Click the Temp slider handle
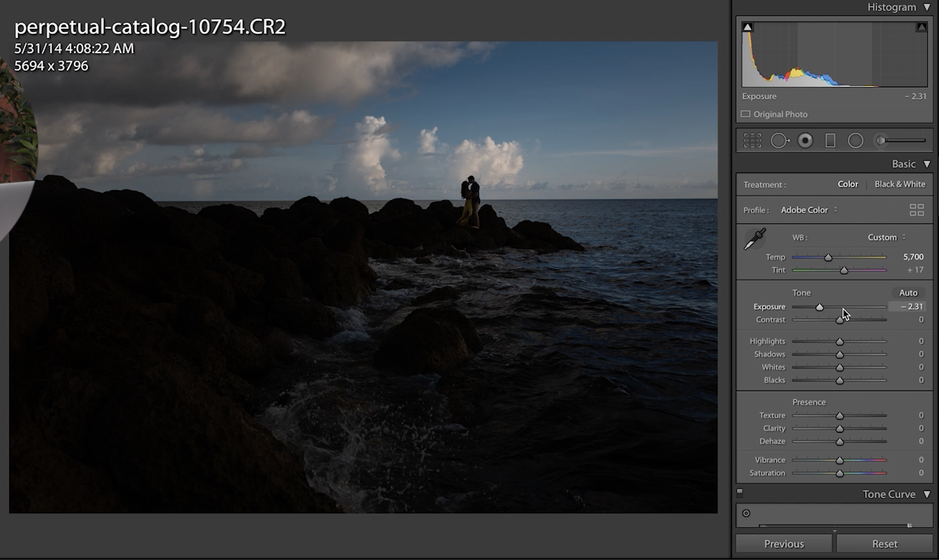939x560 pixels. pyautogui.click(x=828, y=257)
